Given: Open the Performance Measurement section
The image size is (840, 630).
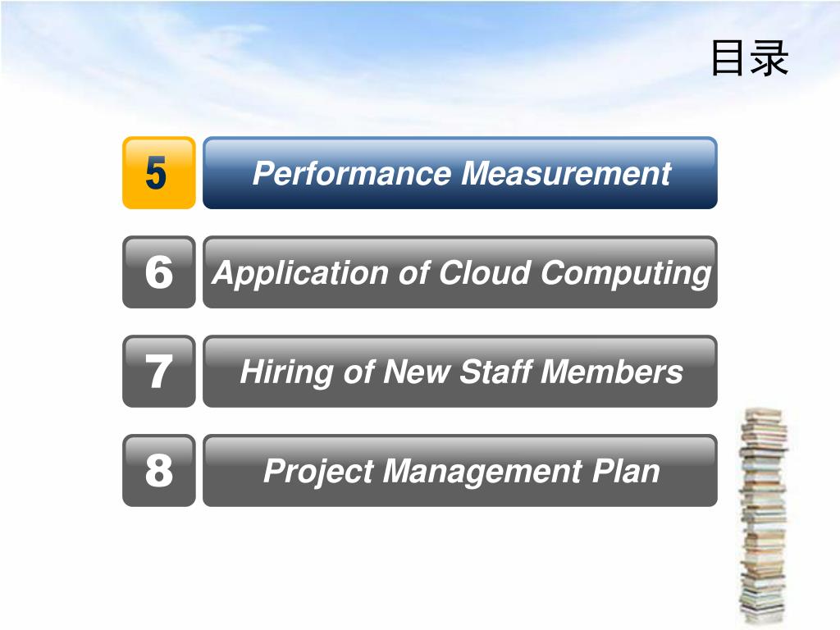Looking at the screenshot, I should click(460, 173).
